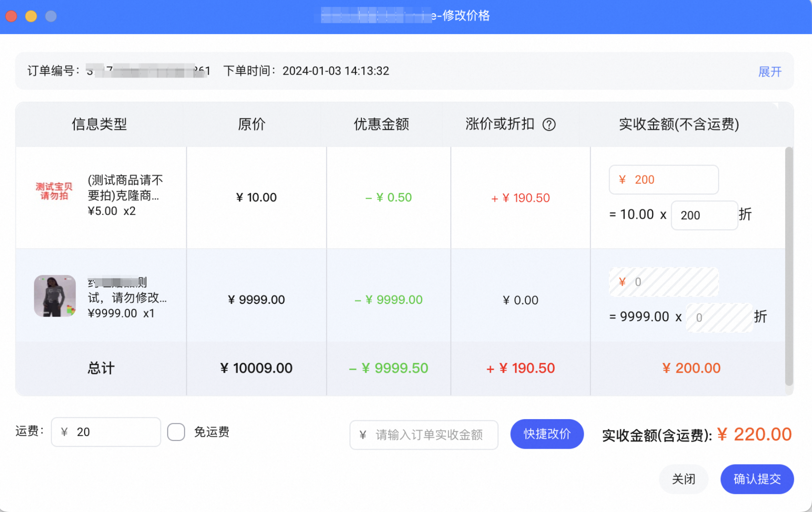Click unit price text ¥9999.00 x1
This screenshot has width=812, height=512.
(121, 313)
